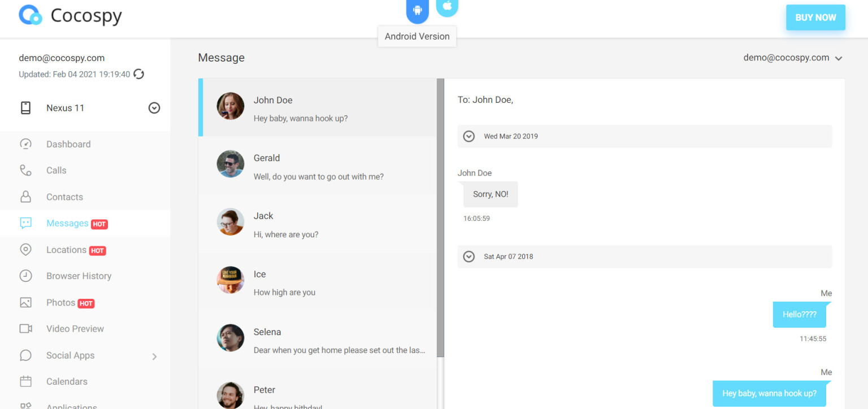
Task: Click the BUY NOW button
Action: click(x=815, y=18)
